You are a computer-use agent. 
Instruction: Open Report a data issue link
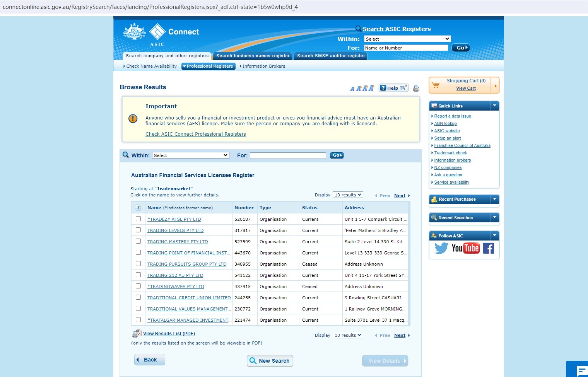[453, 116]
